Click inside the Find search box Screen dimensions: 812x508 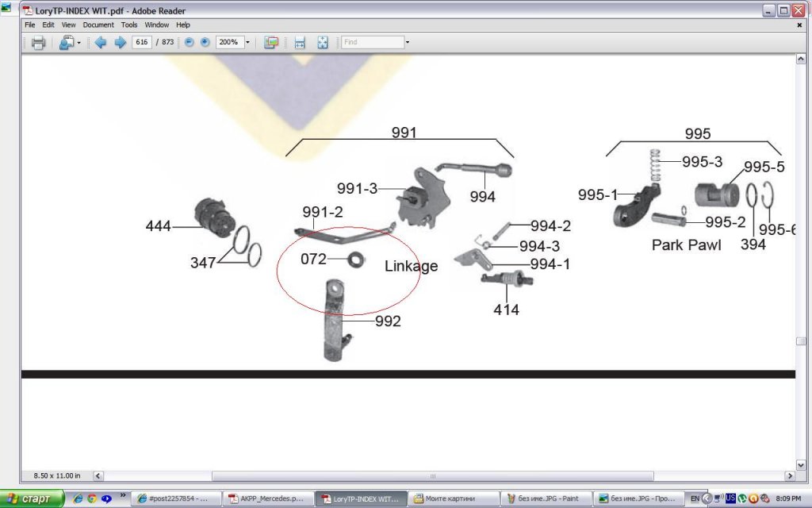pos(373,42)
